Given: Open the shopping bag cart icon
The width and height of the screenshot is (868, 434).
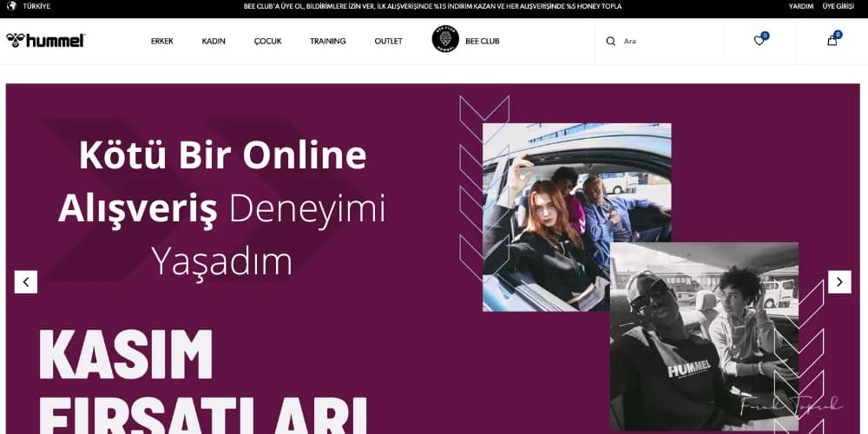Looking at the screenshot, I should tap(832, 41).
